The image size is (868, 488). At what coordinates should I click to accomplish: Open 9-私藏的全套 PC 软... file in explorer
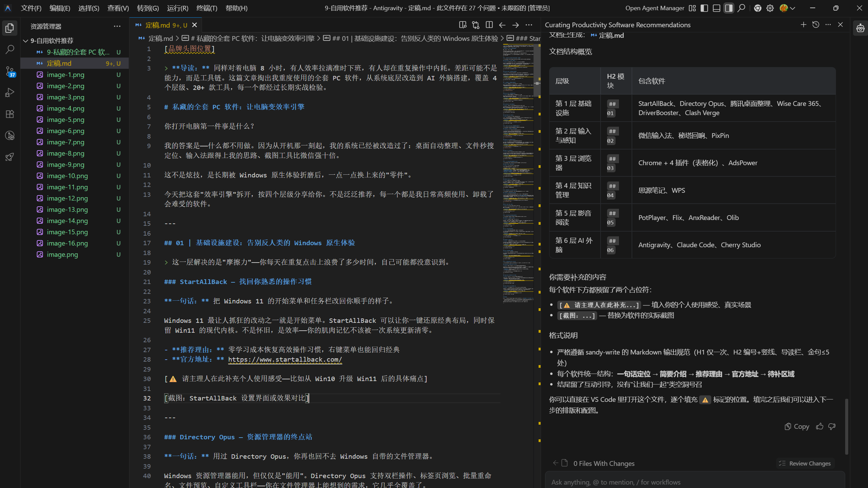tap(74, 52)
